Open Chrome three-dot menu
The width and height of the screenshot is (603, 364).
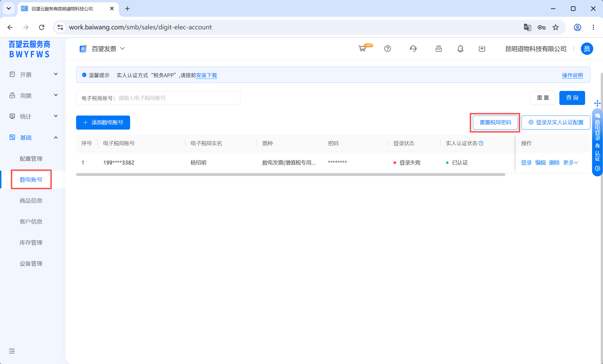point(593,27)
